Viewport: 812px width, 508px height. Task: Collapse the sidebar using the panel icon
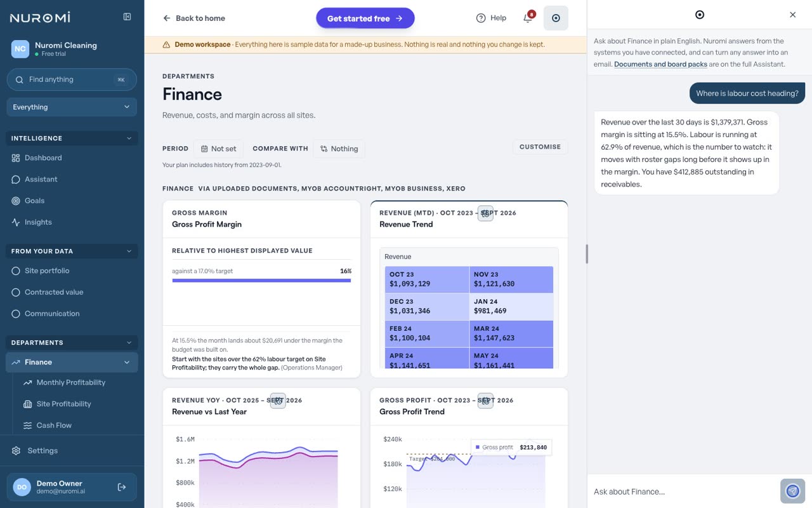127,17
